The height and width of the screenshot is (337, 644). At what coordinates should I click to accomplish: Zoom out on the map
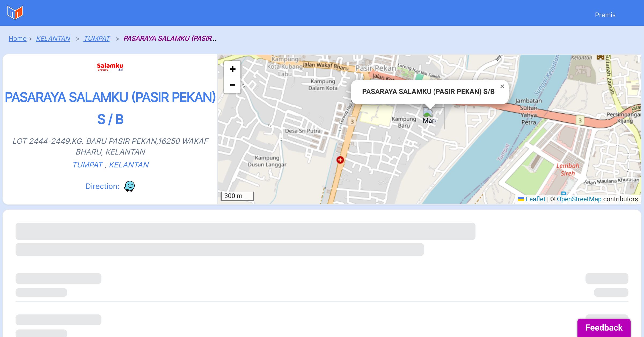pyautogui.click(x=232, y=85)
